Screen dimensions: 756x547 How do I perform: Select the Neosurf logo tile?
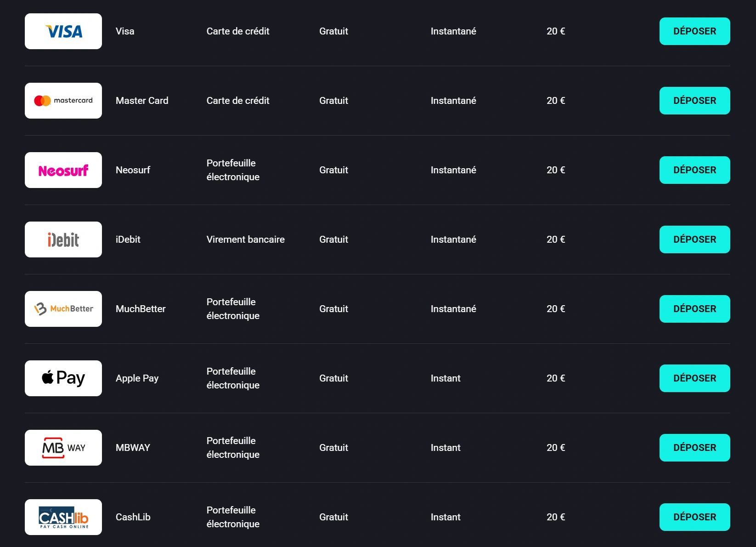coord(63,170)
